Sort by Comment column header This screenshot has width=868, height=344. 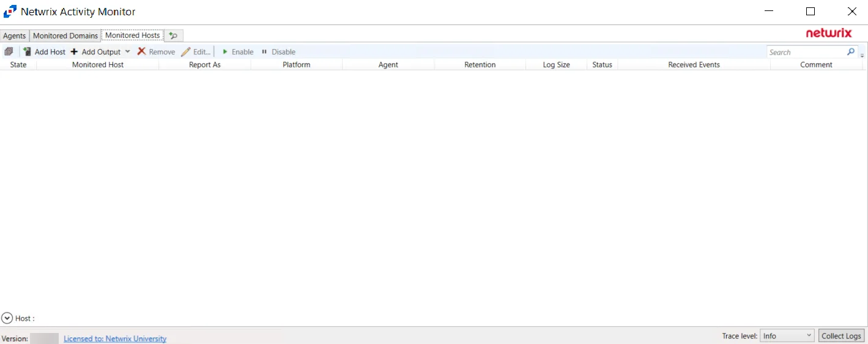(817, 64)
